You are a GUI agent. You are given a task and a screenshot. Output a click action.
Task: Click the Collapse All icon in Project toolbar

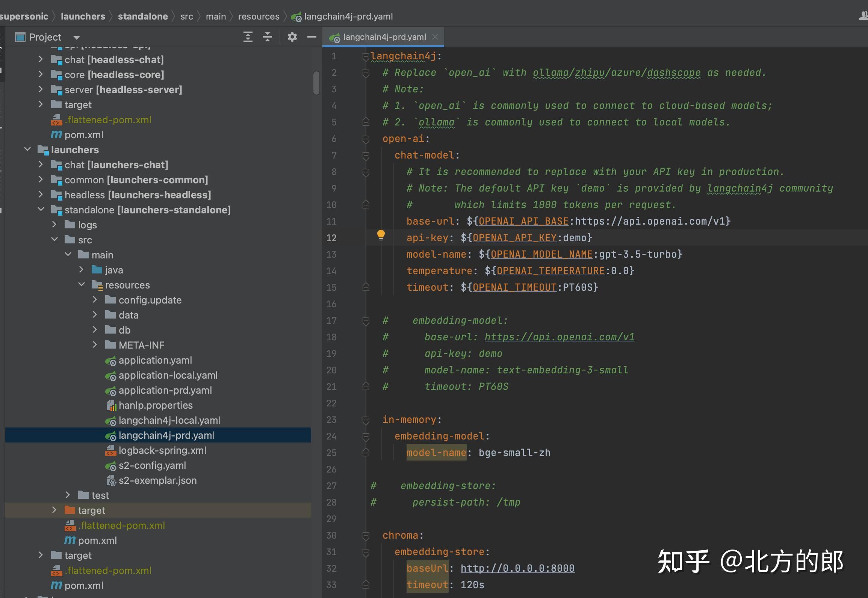point(268,37)
